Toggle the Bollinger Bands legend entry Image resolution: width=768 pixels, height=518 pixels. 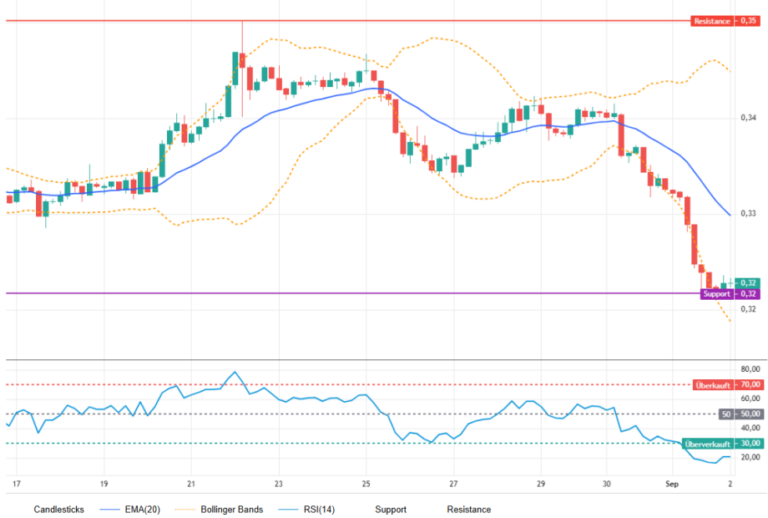pyautogui.click(x=219, y=509)
